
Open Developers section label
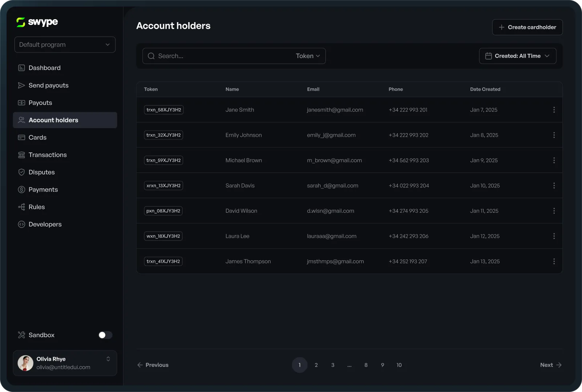pyautogui.click(x=45, y=224)
